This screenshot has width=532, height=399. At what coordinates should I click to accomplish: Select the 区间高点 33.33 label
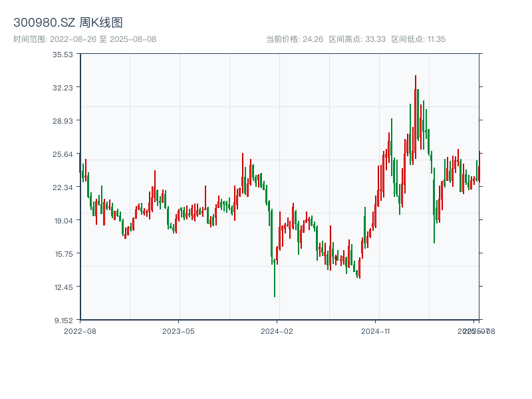357,39
